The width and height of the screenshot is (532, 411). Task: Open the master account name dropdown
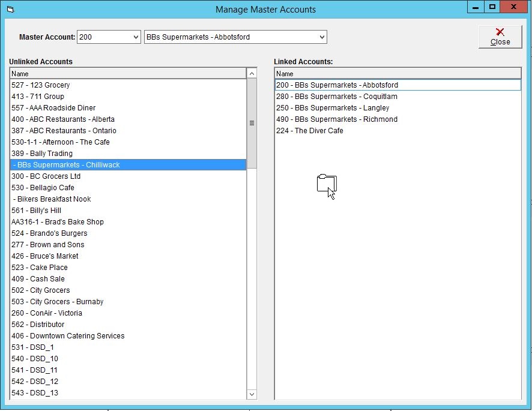(x=322, y=37)
